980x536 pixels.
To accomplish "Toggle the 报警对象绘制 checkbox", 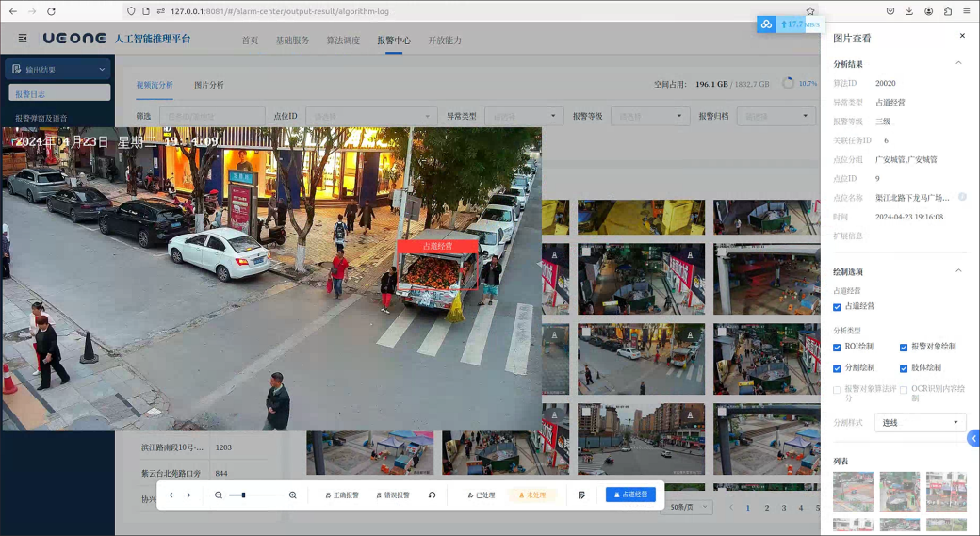I will (x=904, y=348).
